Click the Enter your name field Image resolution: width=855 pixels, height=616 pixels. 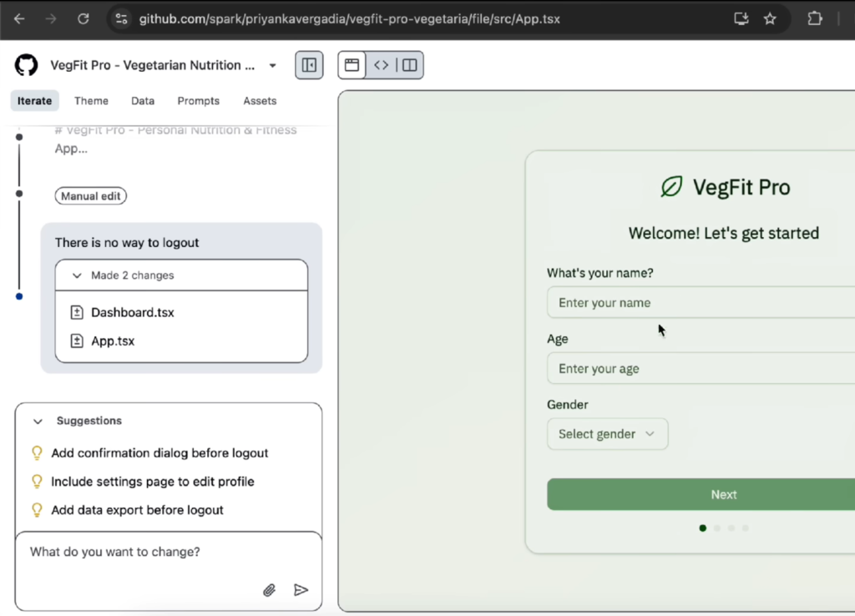pos(701,303)
